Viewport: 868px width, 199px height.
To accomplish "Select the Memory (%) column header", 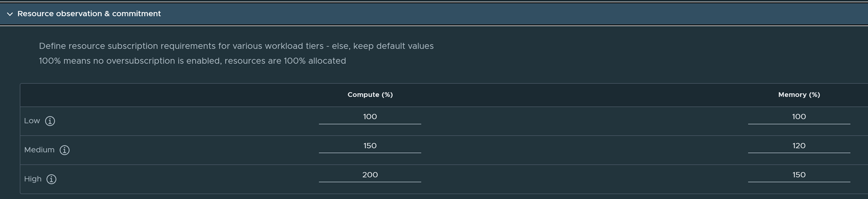I will [799, 94].
